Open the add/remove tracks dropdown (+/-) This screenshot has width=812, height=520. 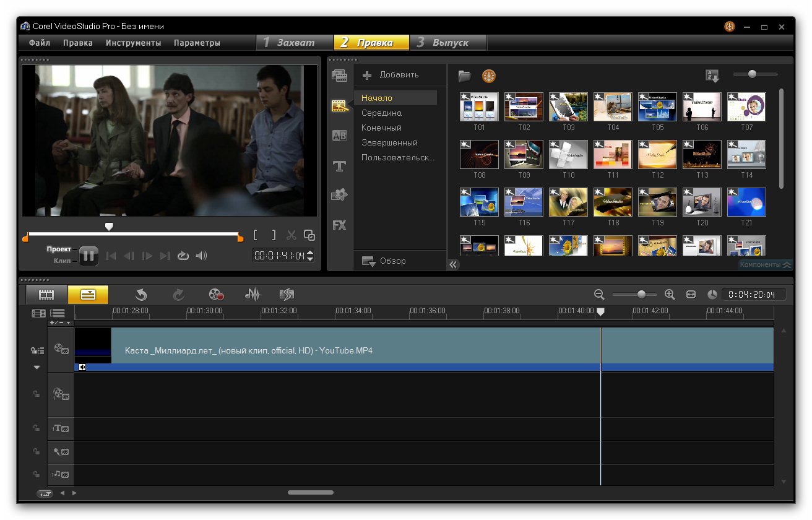click(61, 323)
